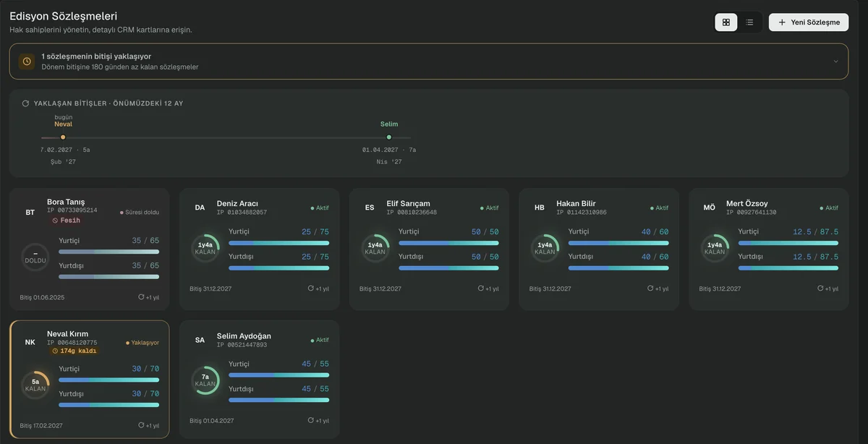868x444 pixels.
Task: Click the Aktif status on Hakan Bilir card
Action: pyautogui.click(x=659, y=208)
